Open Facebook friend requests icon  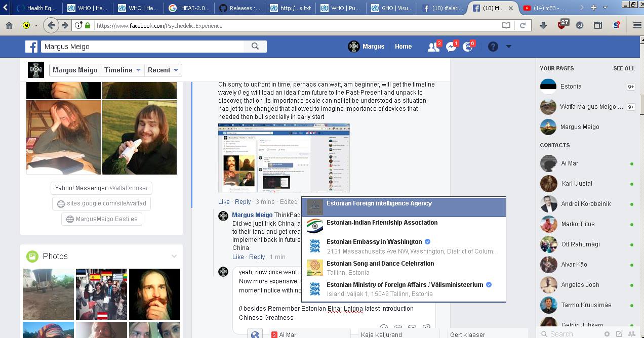(x=434, y=47)
